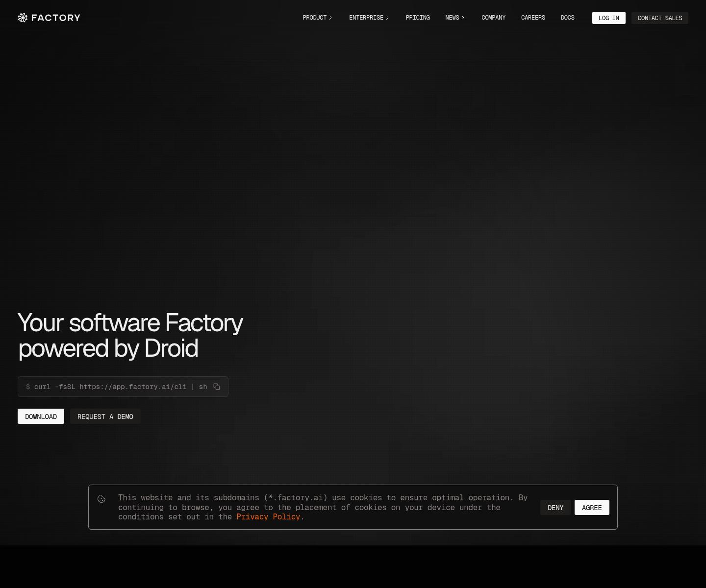Copy the curl install command
This screenshot has width=706, height=588.
coord(217,387)
